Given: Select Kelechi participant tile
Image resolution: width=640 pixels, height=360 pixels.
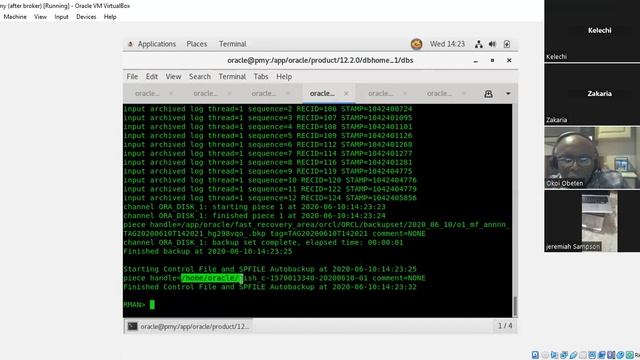Looking at the screenshot, I should [x=592, y=31].
